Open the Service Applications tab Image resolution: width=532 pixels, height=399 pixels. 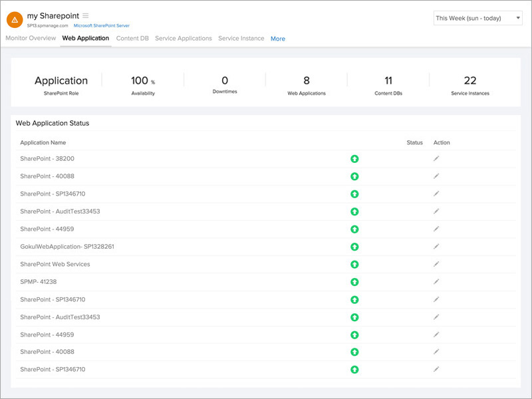pyautogui.click(x=183, y=39)
